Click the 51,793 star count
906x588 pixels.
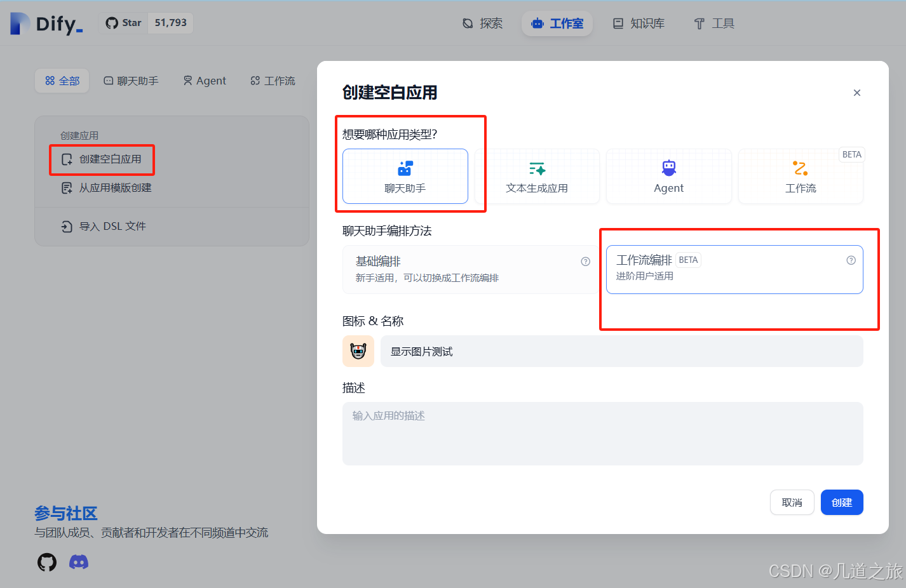click(171, 23)
